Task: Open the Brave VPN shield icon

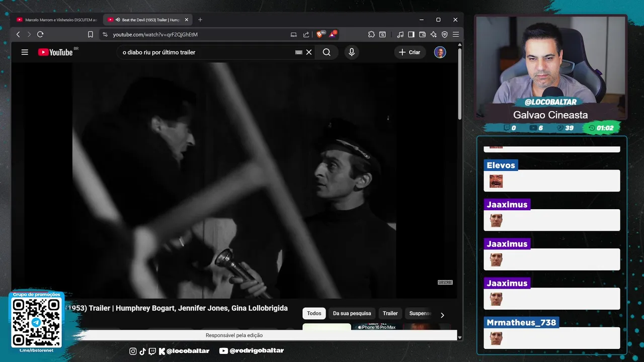Action: (x=444, y=34)
